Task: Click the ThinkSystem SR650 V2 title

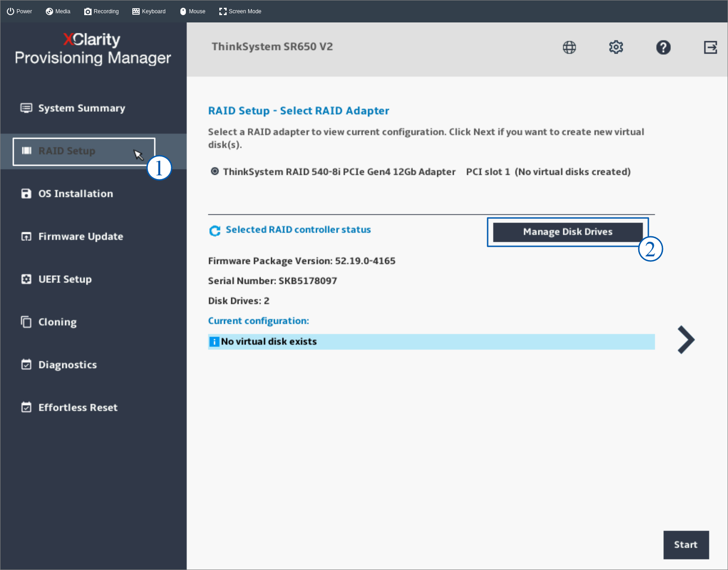Action: 272,47
